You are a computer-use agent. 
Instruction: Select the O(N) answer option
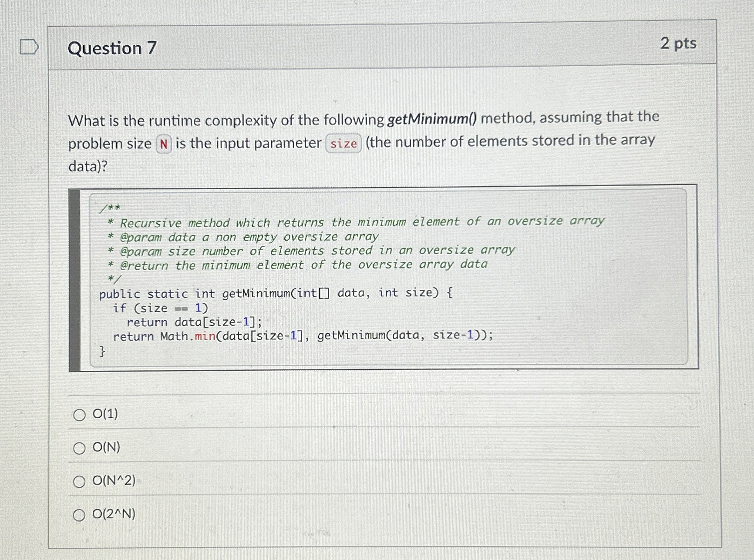click(x=79, y=447)
